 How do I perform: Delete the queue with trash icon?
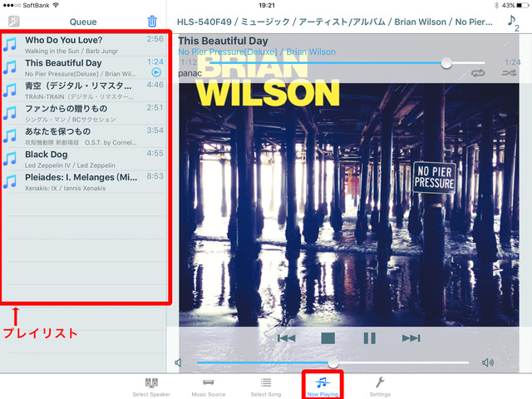coord(152,22)
